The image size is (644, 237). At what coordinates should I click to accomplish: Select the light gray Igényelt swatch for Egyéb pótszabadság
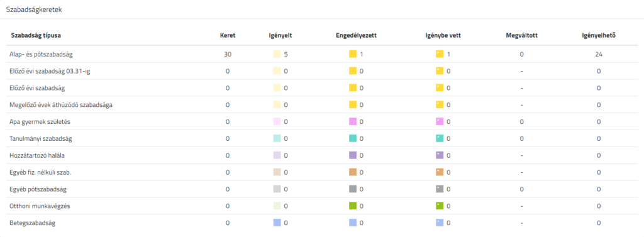(x=277, y=189)
